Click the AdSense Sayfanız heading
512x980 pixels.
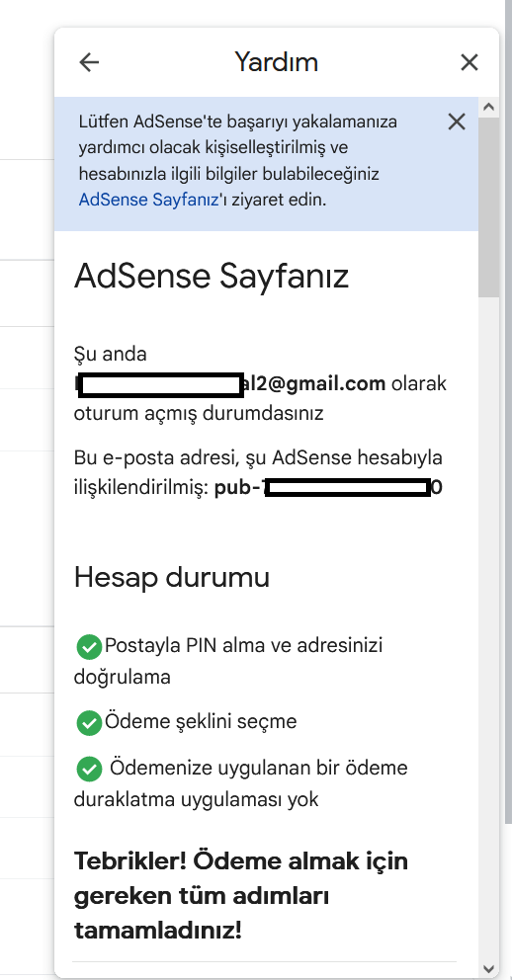212,277
